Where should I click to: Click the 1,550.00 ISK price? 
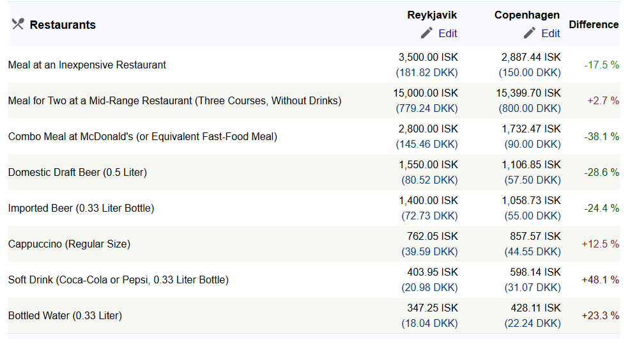(x=428, y=164)
